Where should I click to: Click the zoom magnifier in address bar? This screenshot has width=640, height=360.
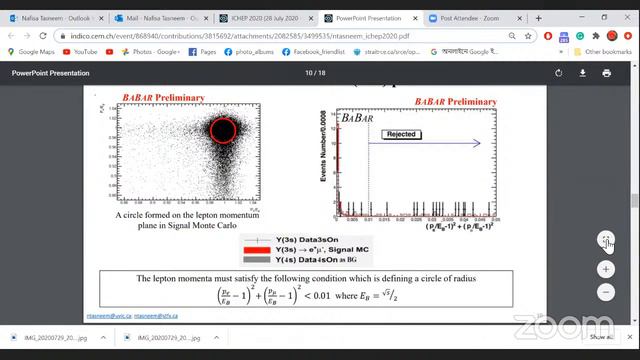pyautogui.click(x=512, y=36)
